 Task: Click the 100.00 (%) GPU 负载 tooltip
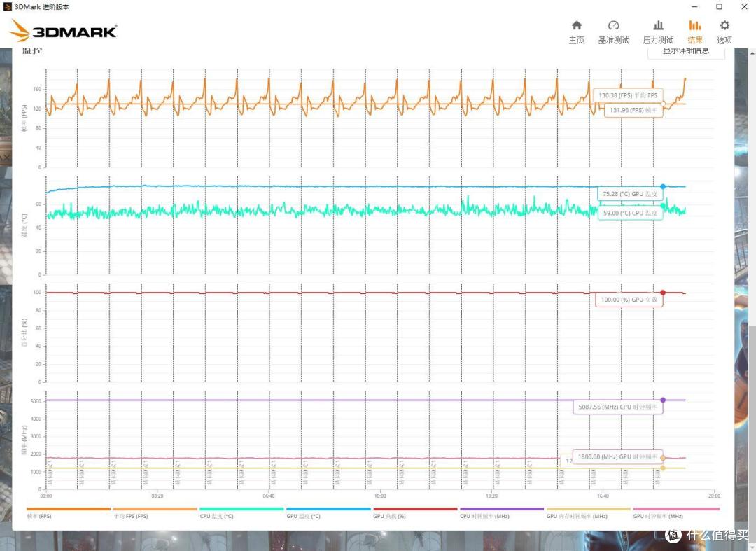pos(629,300)
